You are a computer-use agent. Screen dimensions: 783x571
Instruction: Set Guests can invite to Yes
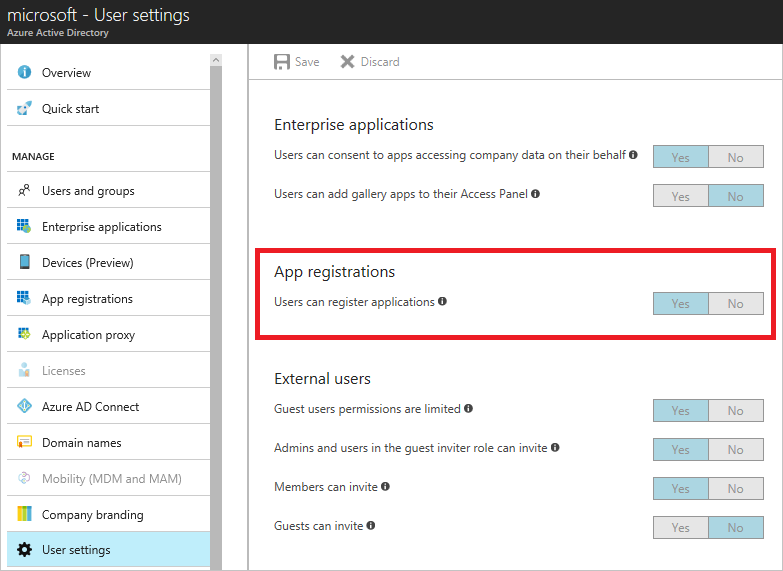click(681, 527)
